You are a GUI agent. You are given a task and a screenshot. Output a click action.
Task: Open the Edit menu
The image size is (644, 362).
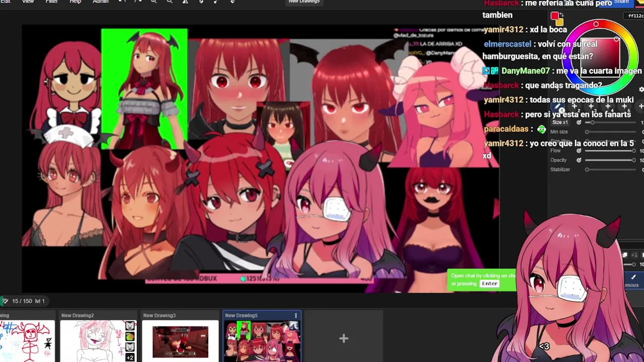click(6, 2)
